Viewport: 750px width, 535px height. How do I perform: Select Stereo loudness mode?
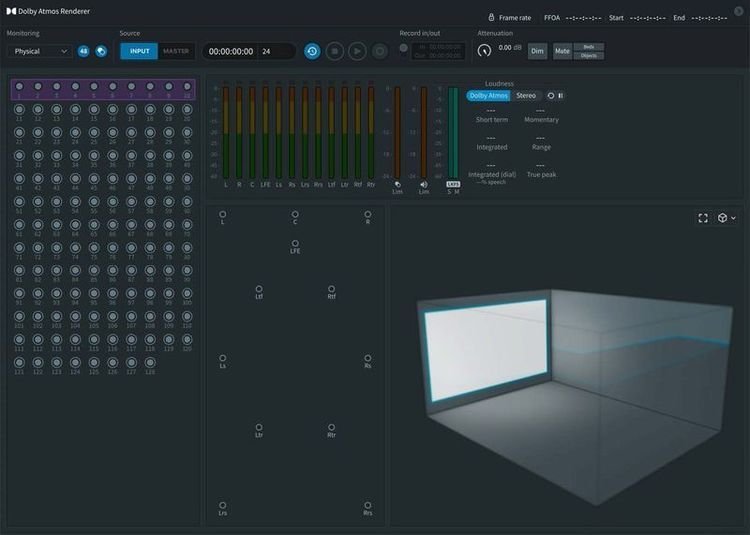click(x=526, y=96)
